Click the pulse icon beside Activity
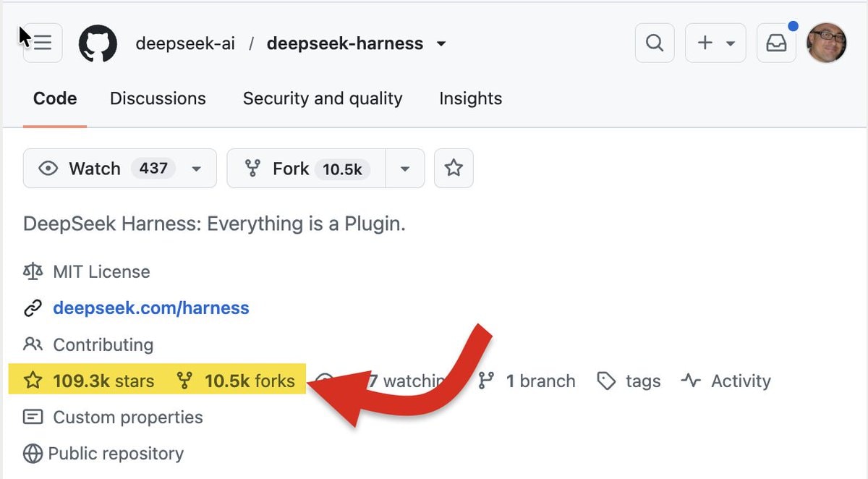Screen dimensions: 868x479 point(691,381)
